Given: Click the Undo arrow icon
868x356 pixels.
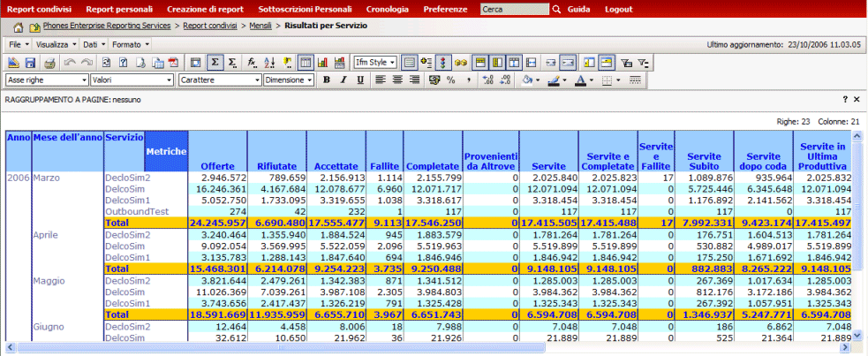Looking at the screenshot, I should (70, 63).
